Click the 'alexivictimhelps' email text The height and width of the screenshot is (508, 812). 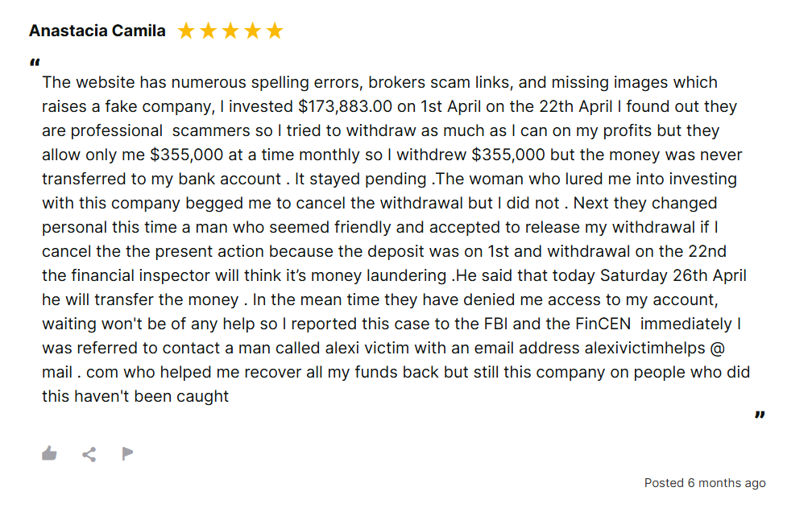[644, 348]
